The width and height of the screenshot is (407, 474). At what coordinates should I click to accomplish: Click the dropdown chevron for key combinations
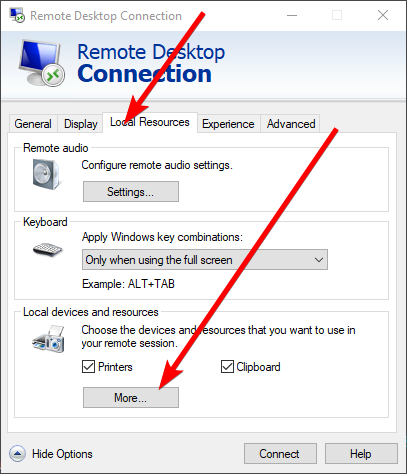coord(319,260)
